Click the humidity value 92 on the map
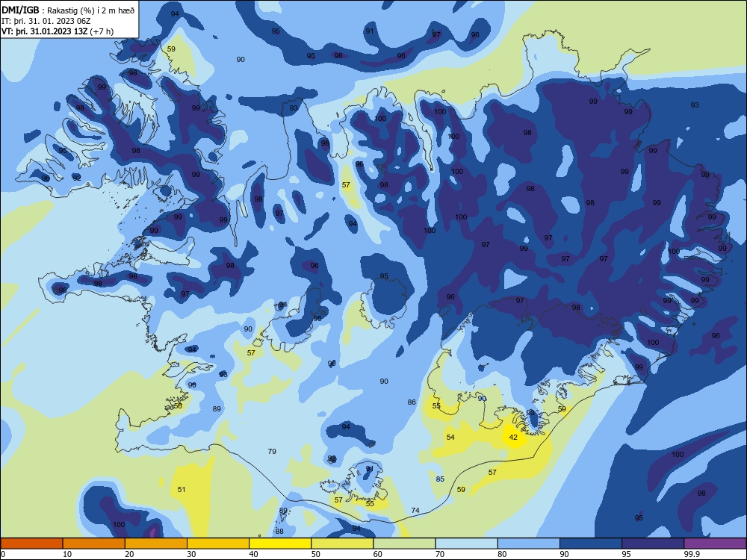This screenshot has height=560, width=747. 77,178
